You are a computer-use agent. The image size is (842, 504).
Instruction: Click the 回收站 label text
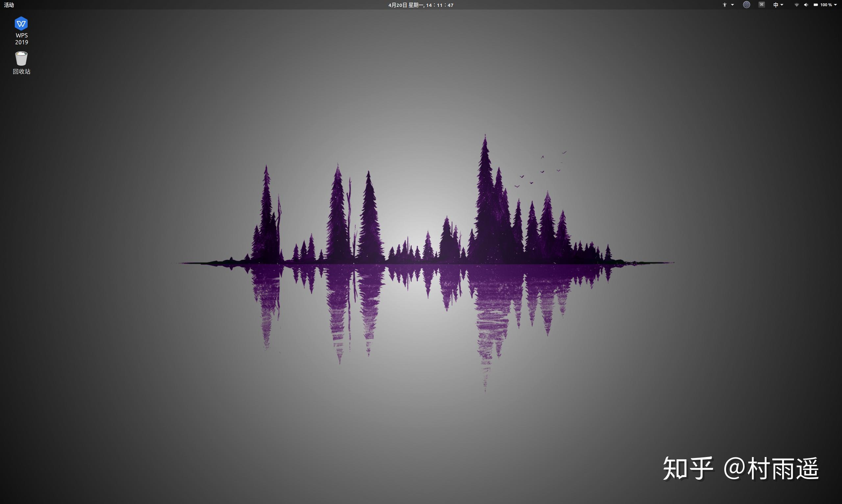point(21,71)
